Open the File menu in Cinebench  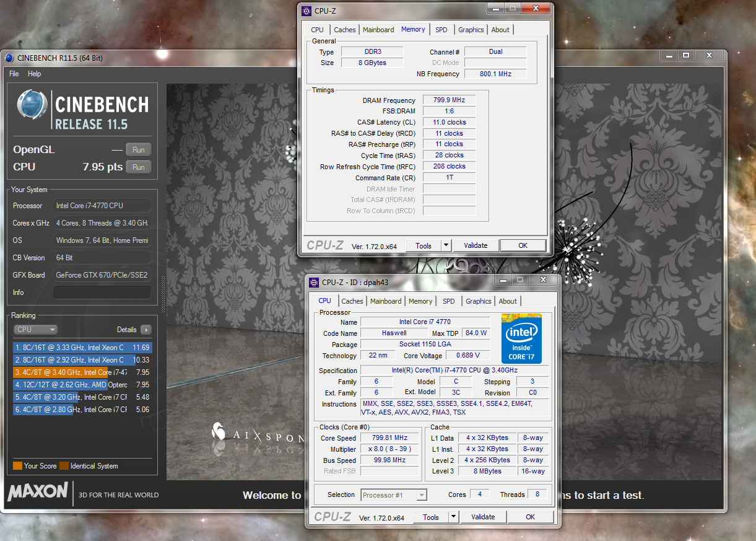[14, 74]
